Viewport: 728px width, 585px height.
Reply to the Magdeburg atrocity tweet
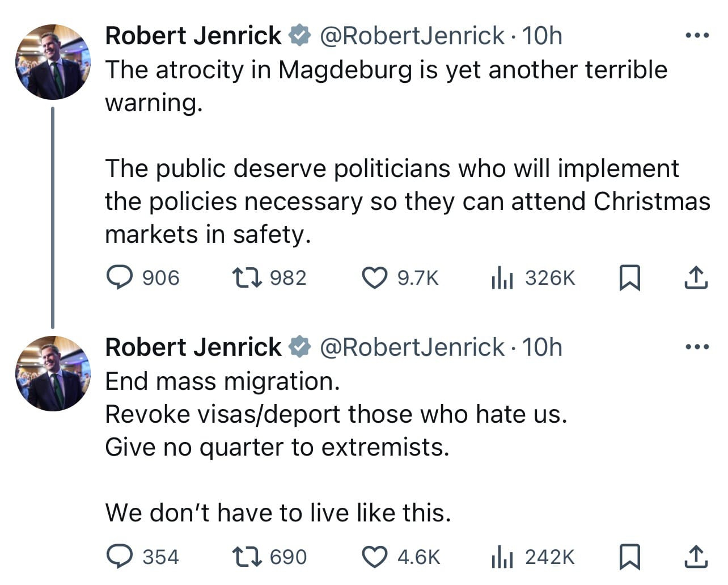tap(120, 278)
